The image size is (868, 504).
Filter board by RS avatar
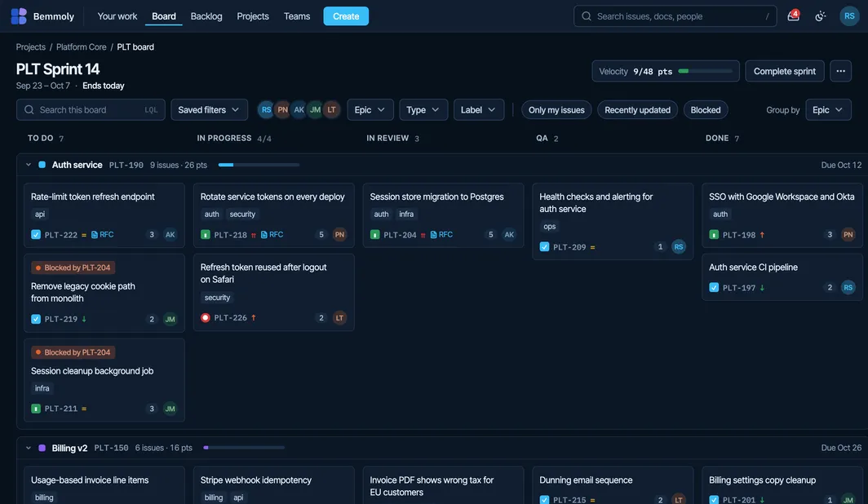pyautogui.click(x=266, y=109)
